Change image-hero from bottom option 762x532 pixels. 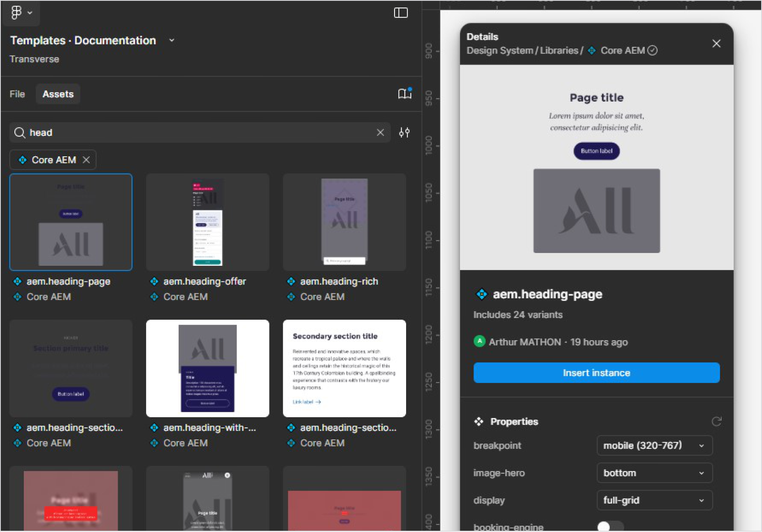(x=654, y=473)
